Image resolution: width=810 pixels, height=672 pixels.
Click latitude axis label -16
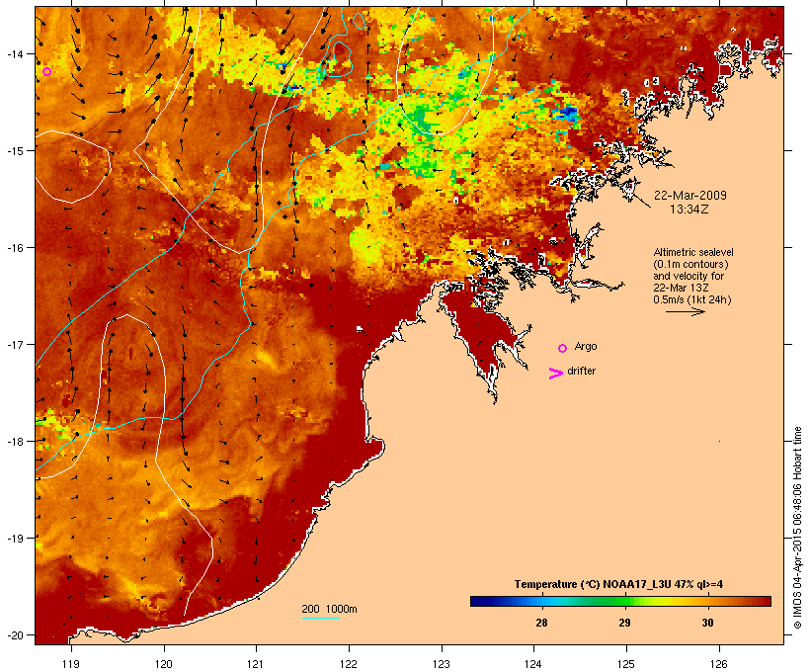point(14,247)
